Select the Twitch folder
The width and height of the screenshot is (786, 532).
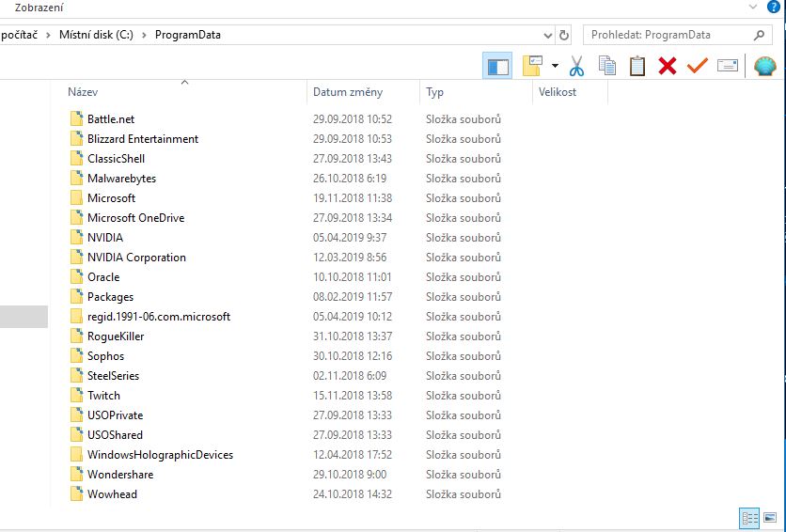103,396
